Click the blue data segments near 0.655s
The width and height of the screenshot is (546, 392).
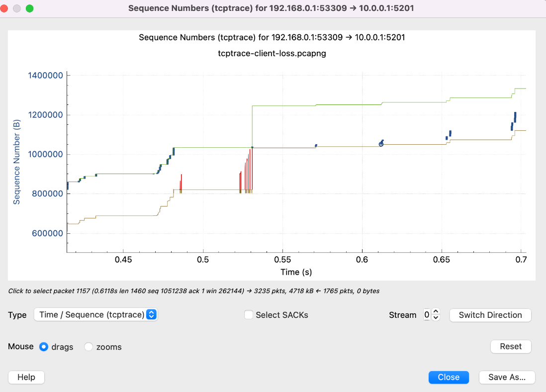tap(450, 133)
